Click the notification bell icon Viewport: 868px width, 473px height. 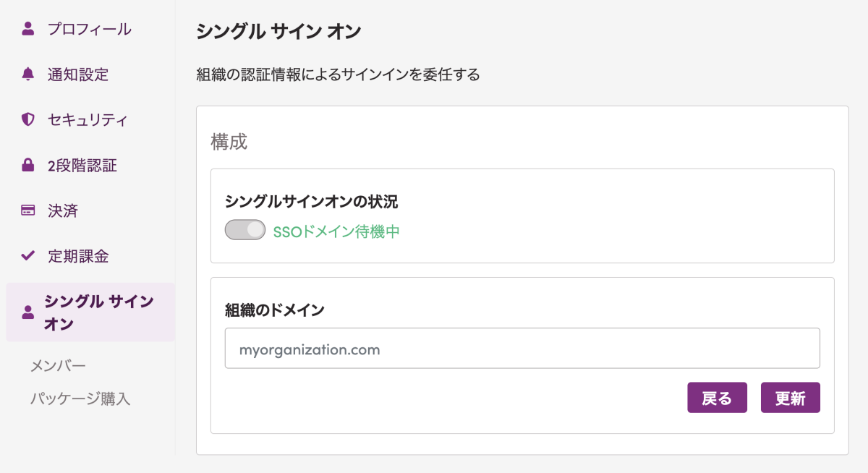[28, 74]
